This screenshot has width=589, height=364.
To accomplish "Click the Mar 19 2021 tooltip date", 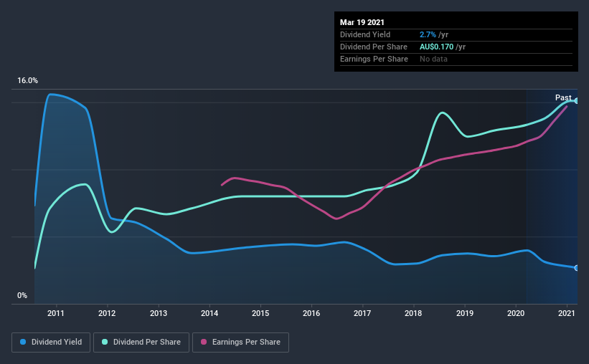I will point(364,22).
